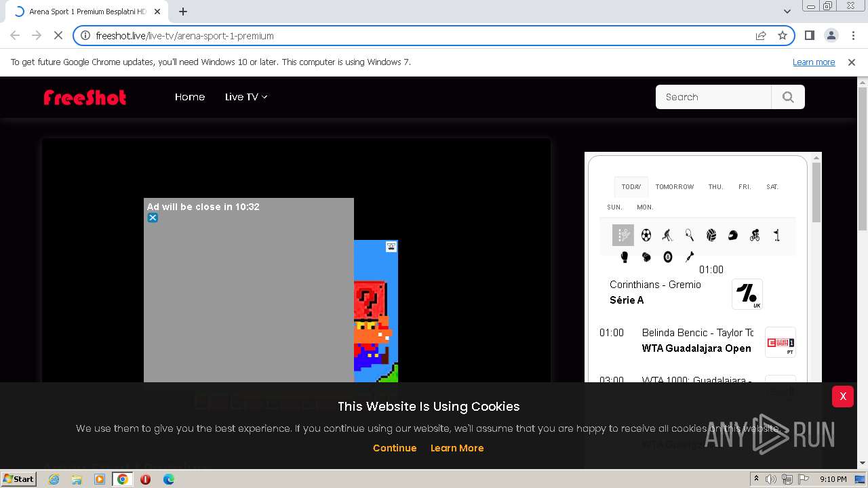This screenshot has height=488, width=868.
Task: Focus the site Search field
Action: pos(713,97)
